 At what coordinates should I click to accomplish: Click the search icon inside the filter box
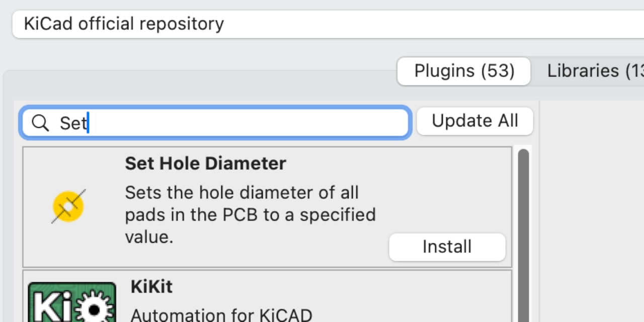coord(40,123)
